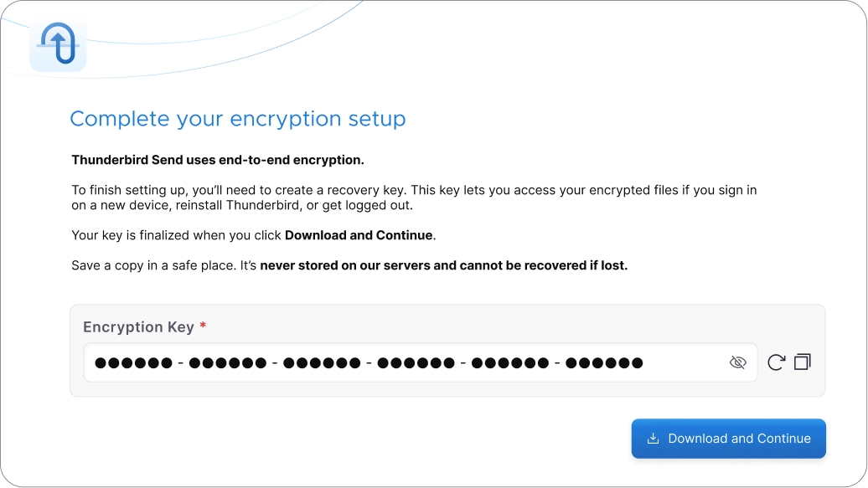
Task: Click the paragraph about creating a recovery key
Action: click(414, 198)
